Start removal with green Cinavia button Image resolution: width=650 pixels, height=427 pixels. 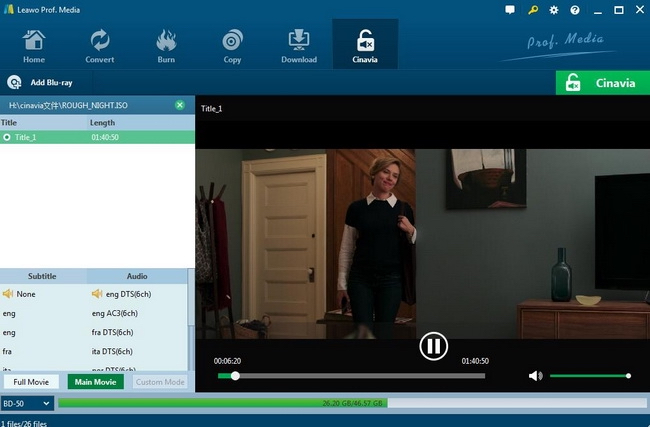pos(603,83)
